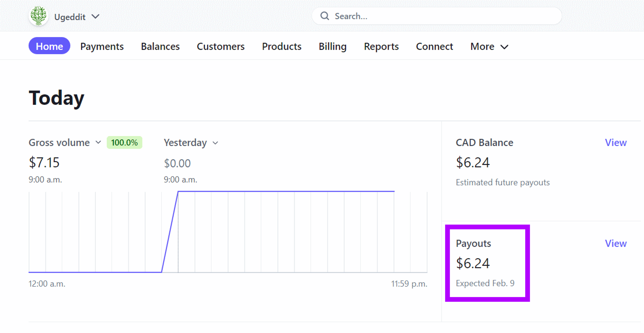Click View next to Payouts

click(615, 243)
